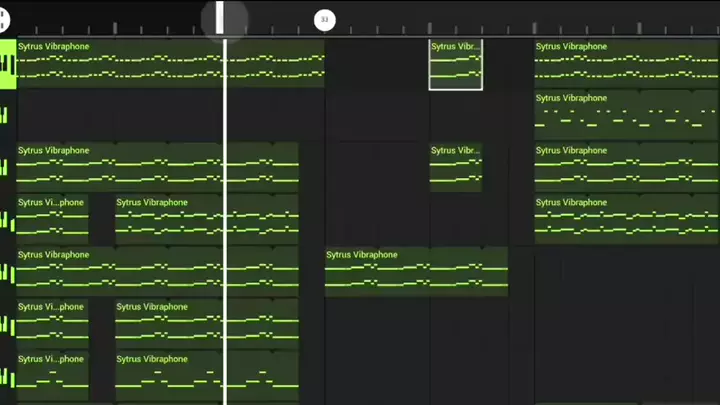720x405 pixels.
Task: Tap the round button at top-left of timeline
Action: point(4,19)
